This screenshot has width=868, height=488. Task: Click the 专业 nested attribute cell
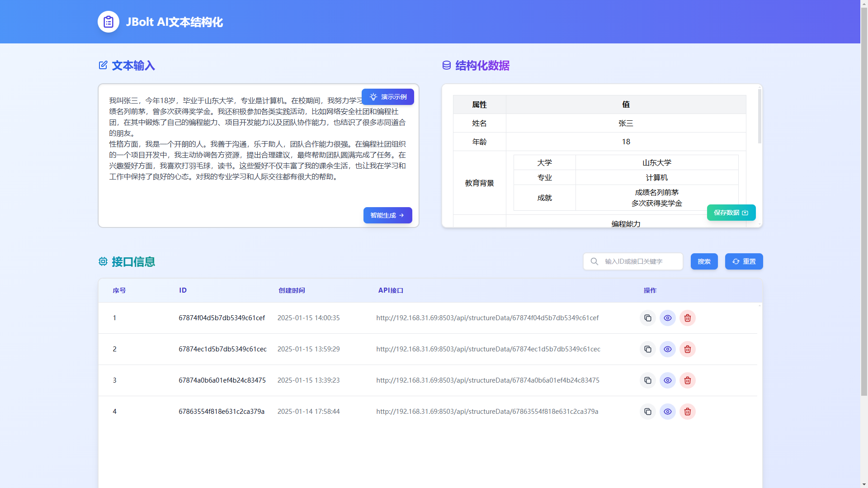click(x=544, y=177)
